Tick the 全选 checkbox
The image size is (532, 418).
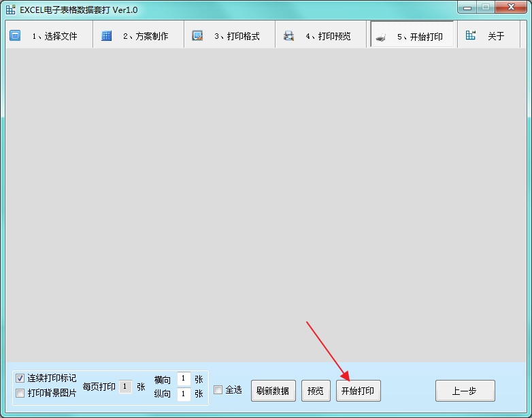[218, 389]
